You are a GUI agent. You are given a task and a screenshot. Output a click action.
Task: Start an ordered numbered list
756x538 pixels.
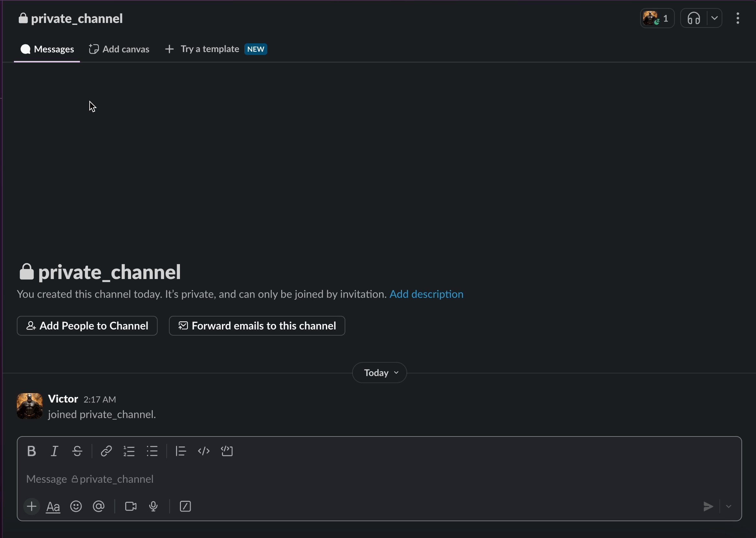129,451
